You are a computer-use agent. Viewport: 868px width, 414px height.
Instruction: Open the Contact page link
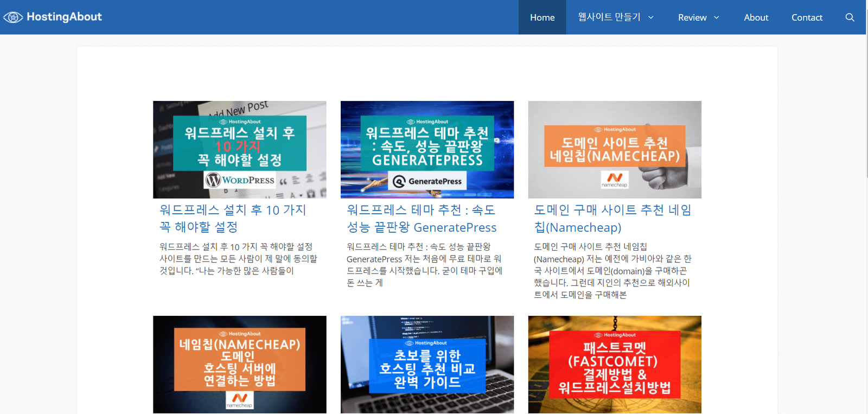click(807, 17)
